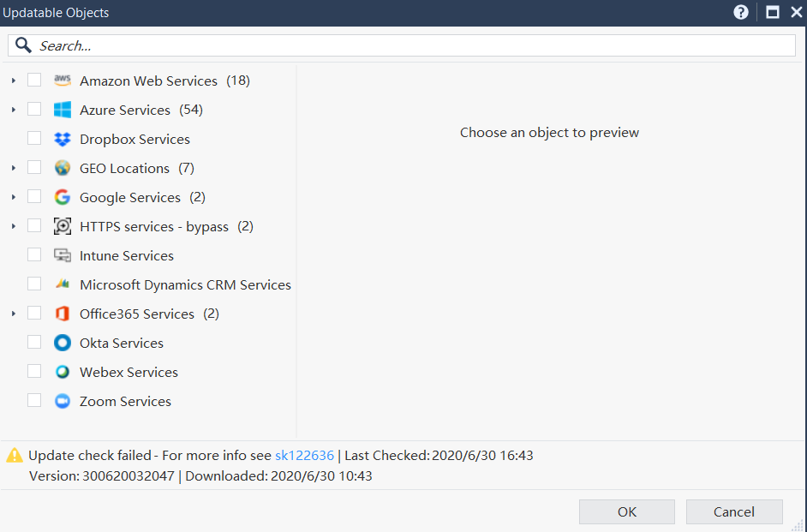The image size is (807, 532).
Task: Select Microsoft Dynamics CRM Services item
Action: pos(185,284)
